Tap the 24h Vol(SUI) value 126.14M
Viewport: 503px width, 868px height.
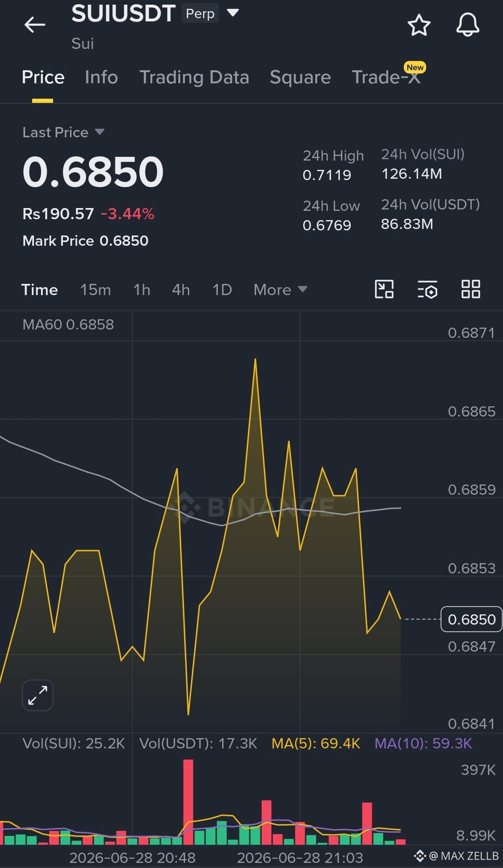pos(411,174)
